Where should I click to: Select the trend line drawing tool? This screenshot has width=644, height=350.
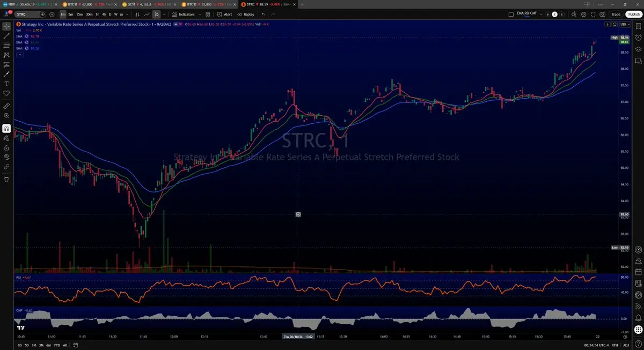point(6,35)
